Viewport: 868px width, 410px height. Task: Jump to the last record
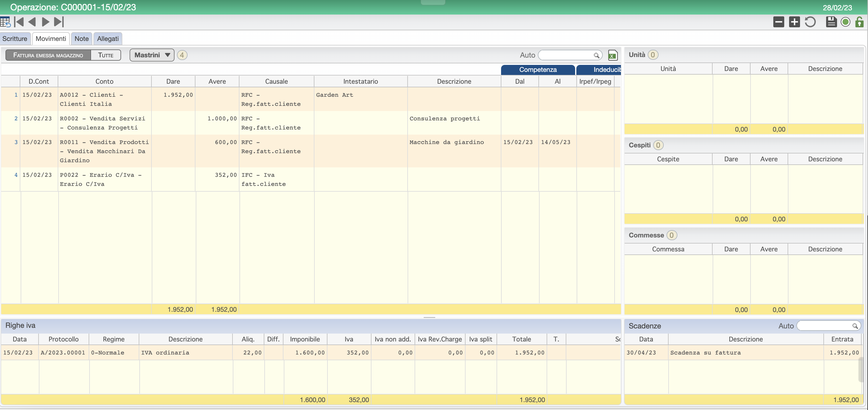[x=59, y=22]
